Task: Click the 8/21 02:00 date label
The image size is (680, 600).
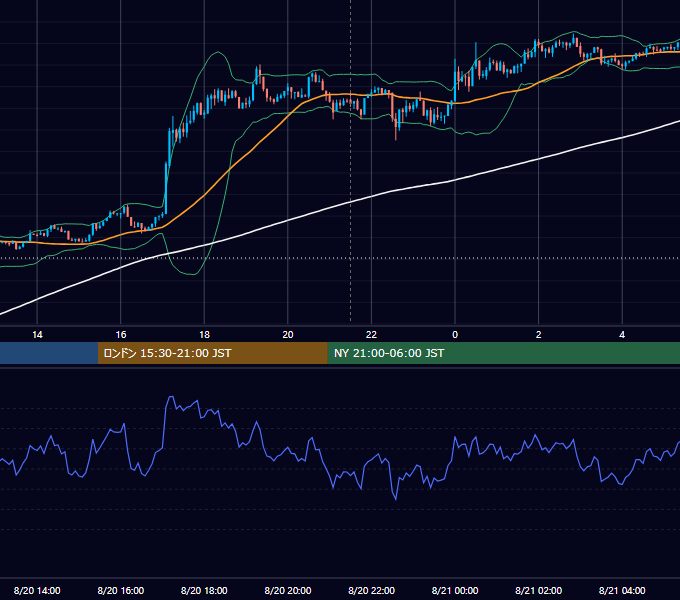Action: [538, 590]
